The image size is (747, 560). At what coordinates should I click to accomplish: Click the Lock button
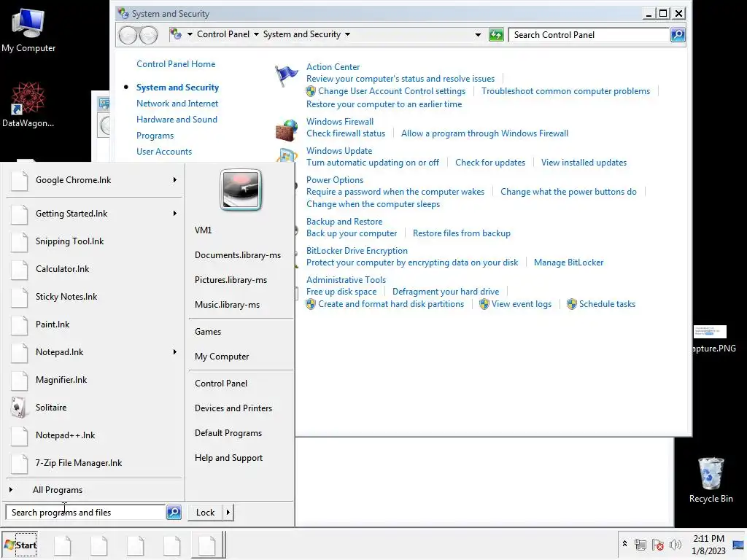[x=205, y=513]
